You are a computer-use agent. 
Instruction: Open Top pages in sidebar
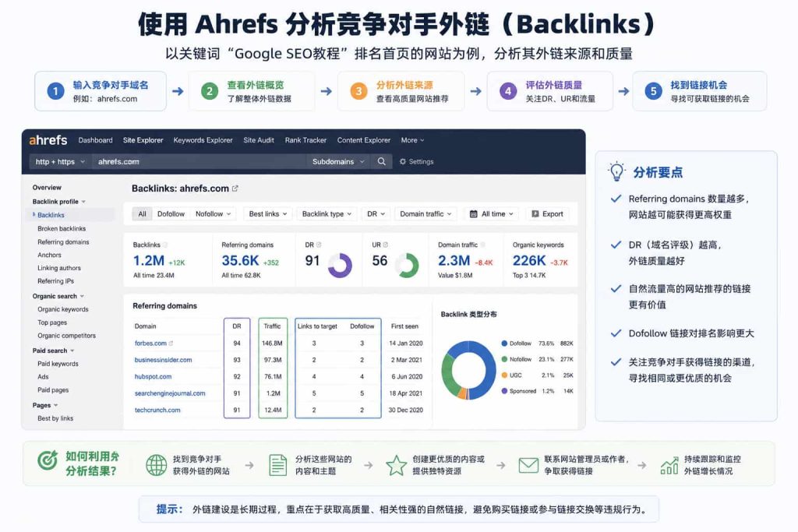52,322
